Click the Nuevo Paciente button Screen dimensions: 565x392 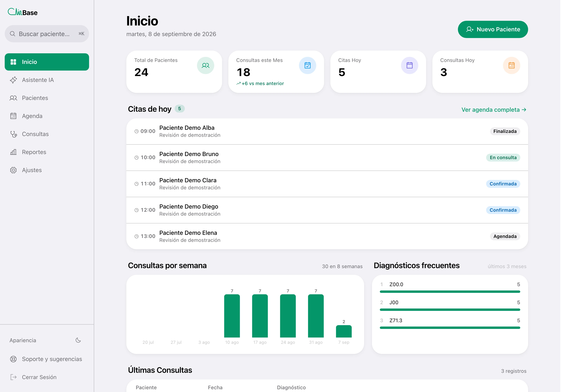pos(493,29)
